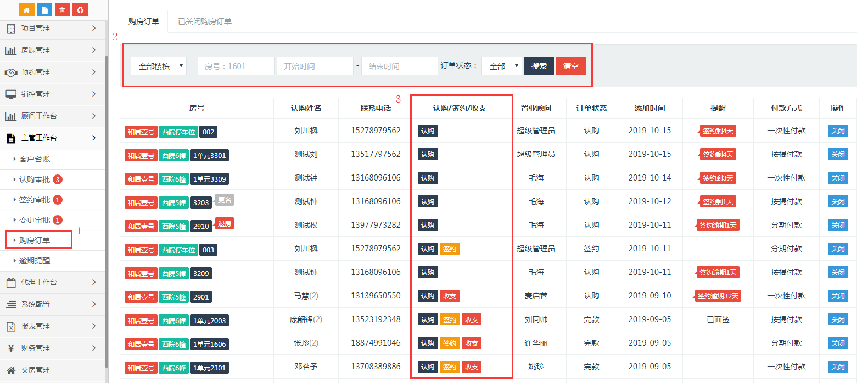The image size is (868, 383).
Task: Click the 更名 tag on room 3203
Action: 224,200
